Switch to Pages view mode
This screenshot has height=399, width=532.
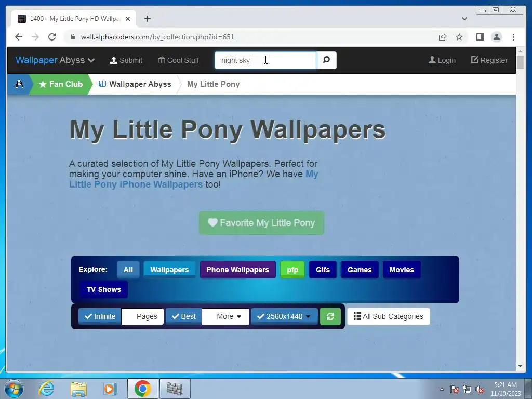click(142, 316)
